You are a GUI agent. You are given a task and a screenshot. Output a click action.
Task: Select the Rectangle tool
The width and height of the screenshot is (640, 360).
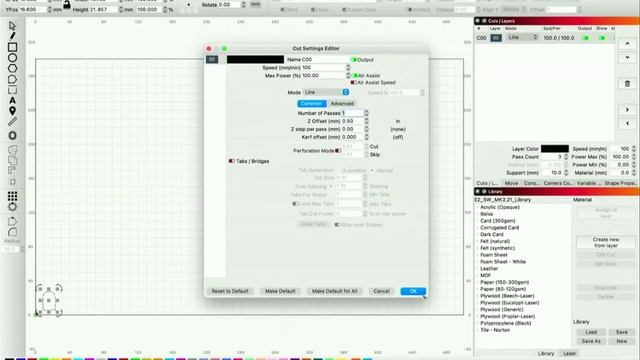point(12,47)
